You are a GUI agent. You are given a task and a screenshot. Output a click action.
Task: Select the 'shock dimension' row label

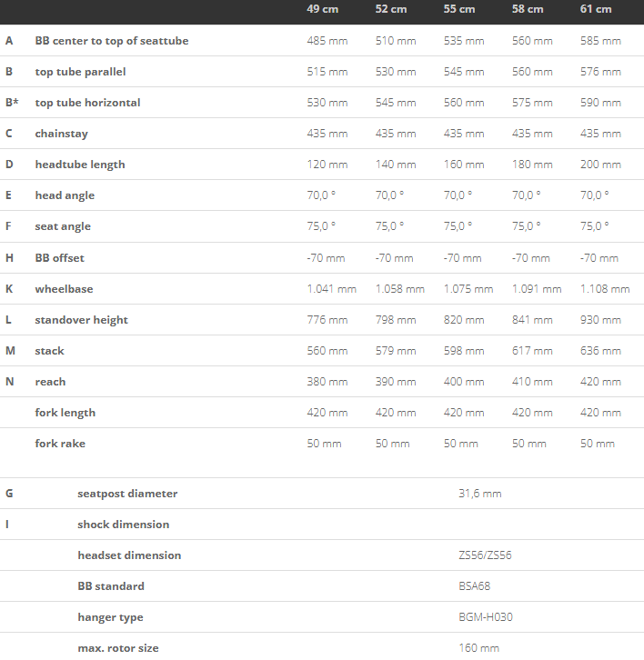coord(124,525)
